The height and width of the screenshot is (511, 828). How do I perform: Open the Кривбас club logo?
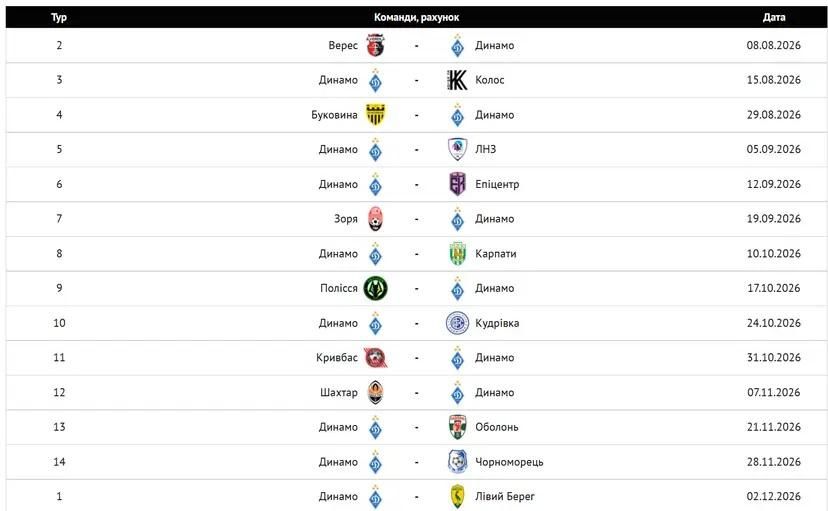coord(375,358)
